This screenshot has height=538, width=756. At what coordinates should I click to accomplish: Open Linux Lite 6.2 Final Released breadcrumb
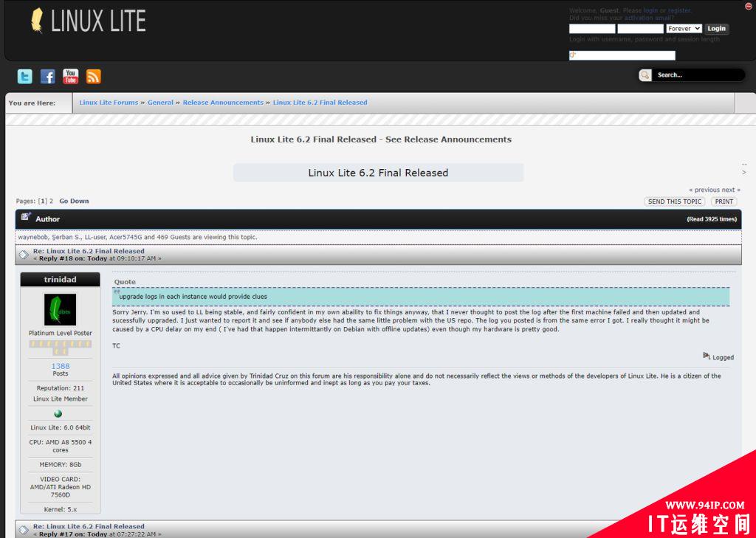(320, 102)
